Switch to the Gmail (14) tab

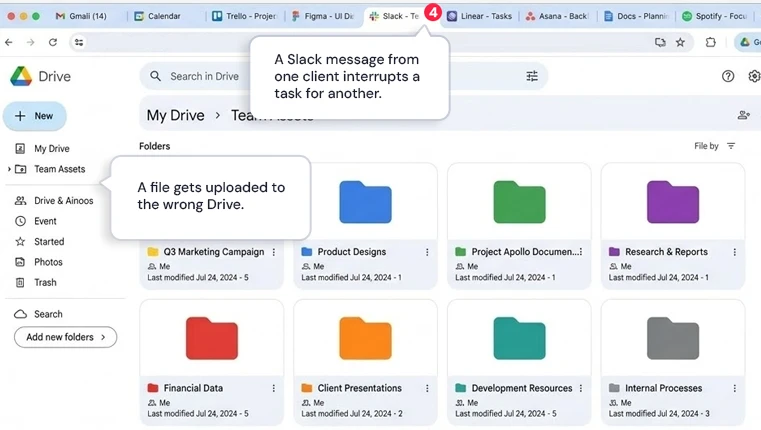pos(80,16)
